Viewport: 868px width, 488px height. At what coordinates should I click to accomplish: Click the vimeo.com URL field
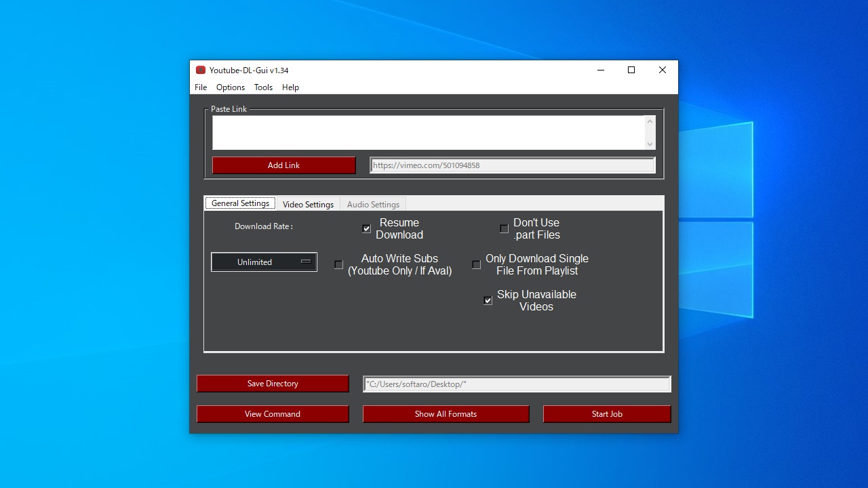(513, 165)
